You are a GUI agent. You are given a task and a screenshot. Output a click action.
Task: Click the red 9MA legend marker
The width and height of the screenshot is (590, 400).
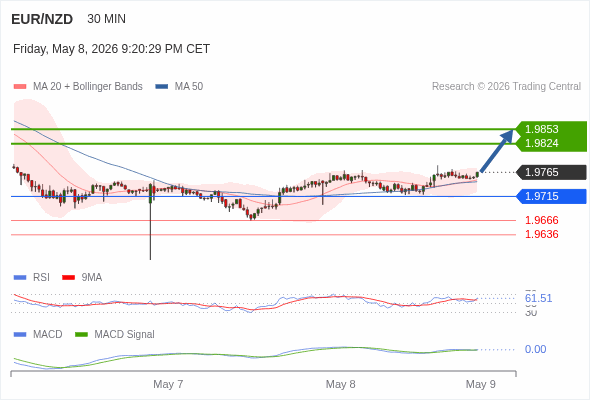pyautogui.click(x=68, y=278)
